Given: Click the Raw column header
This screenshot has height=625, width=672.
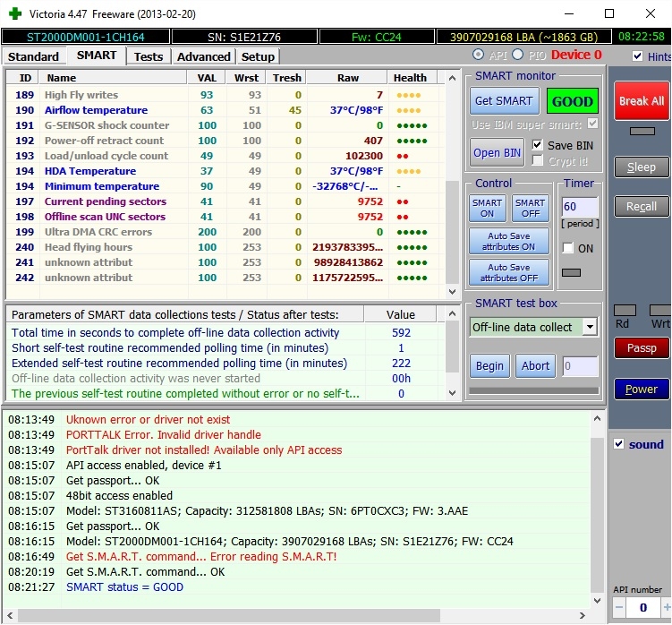Looking at the screenshot, I should 347,78.
